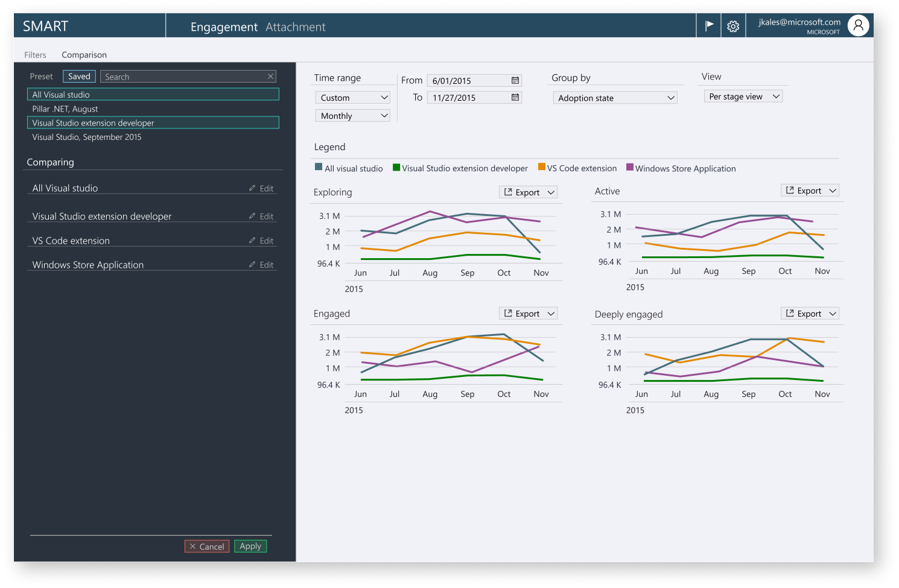Switch to the Engagement tab
This screenshot has width=899, height=588.
(224, 27)
